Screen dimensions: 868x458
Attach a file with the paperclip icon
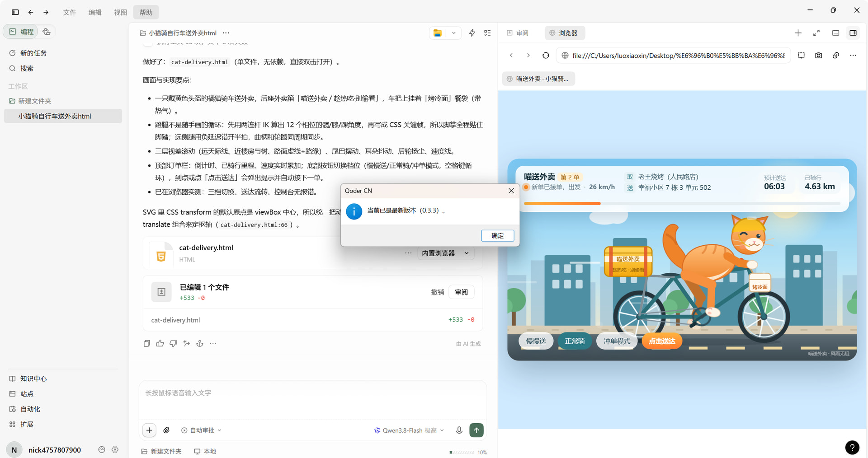click(166, 430)
